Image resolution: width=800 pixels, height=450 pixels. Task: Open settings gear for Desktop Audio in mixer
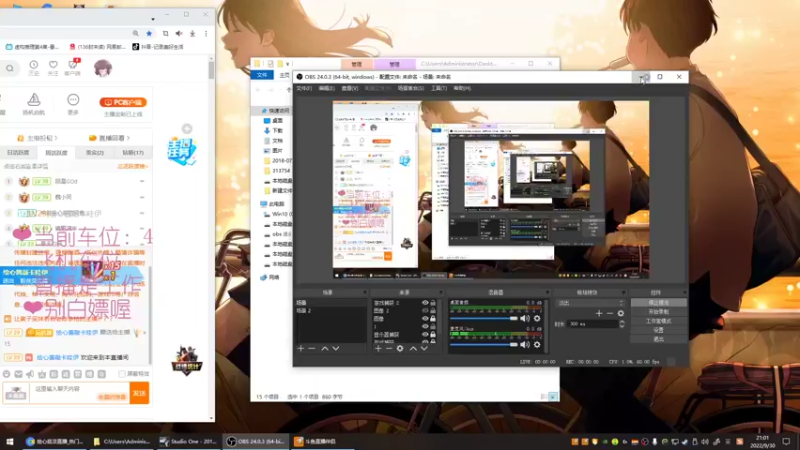(537, 318)
